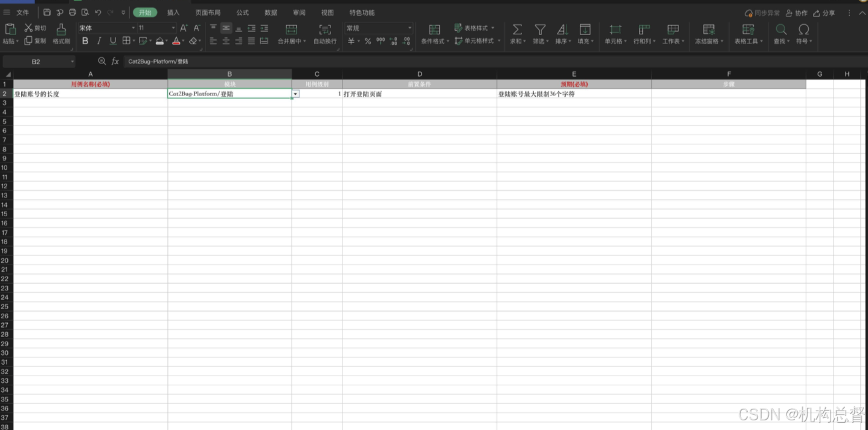Open the fill color bucket picker
This screenshot has height=430, width=868.
pos(159,41)
